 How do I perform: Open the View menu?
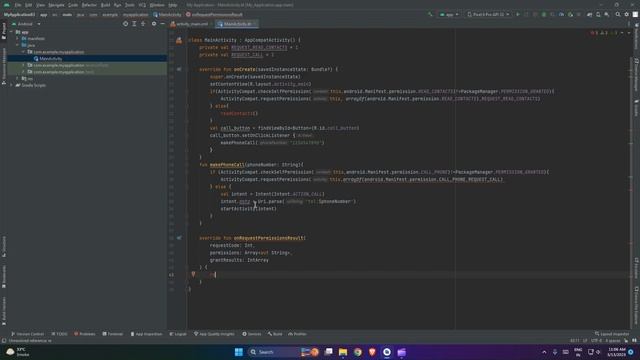[x=40, y=5]
